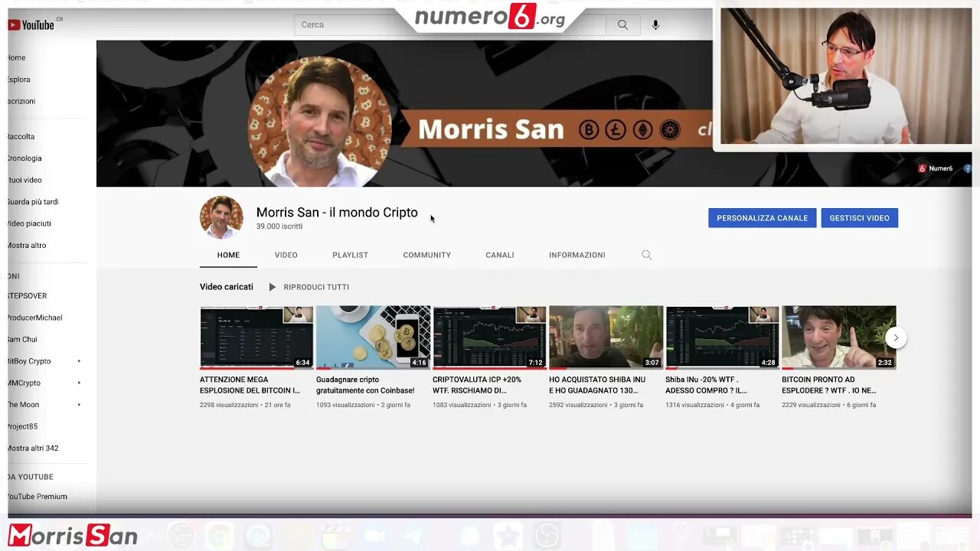Advance the video carousel with the right arrow

tap(896, 337)
